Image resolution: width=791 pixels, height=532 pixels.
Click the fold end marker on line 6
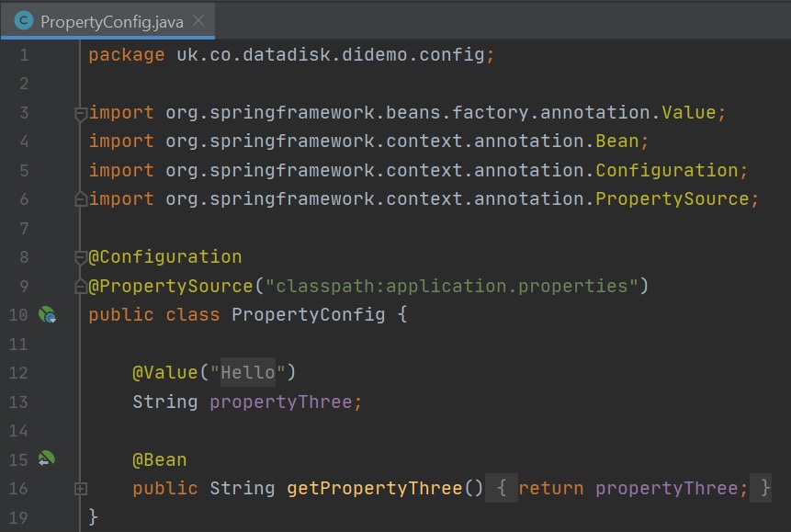[x=81, y=199]
